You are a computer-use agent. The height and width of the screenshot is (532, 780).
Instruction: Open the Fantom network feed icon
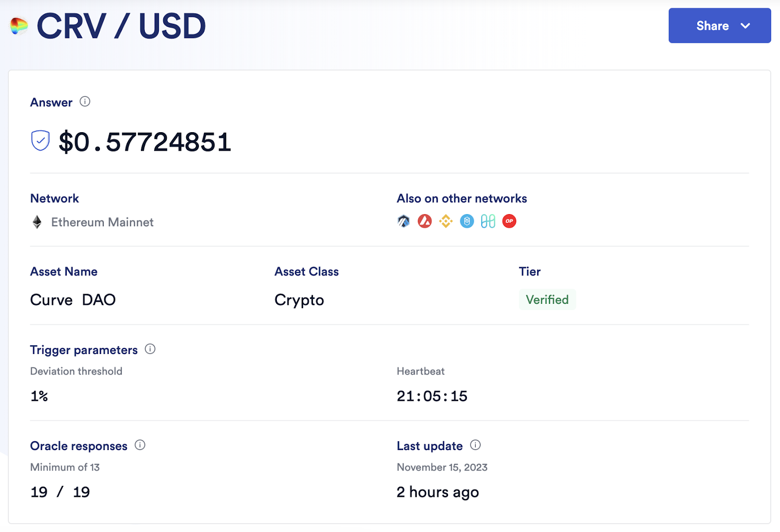coord(467,221)
